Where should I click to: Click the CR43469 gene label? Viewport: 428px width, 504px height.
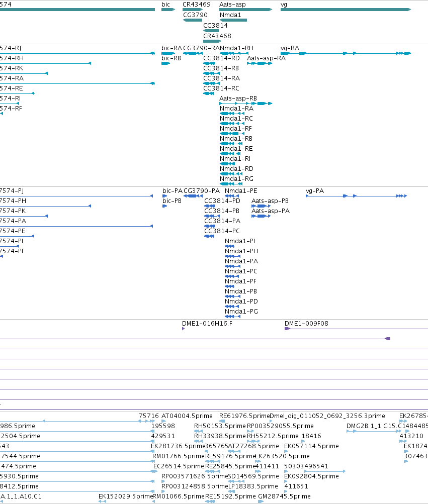(x=197, y=5)
